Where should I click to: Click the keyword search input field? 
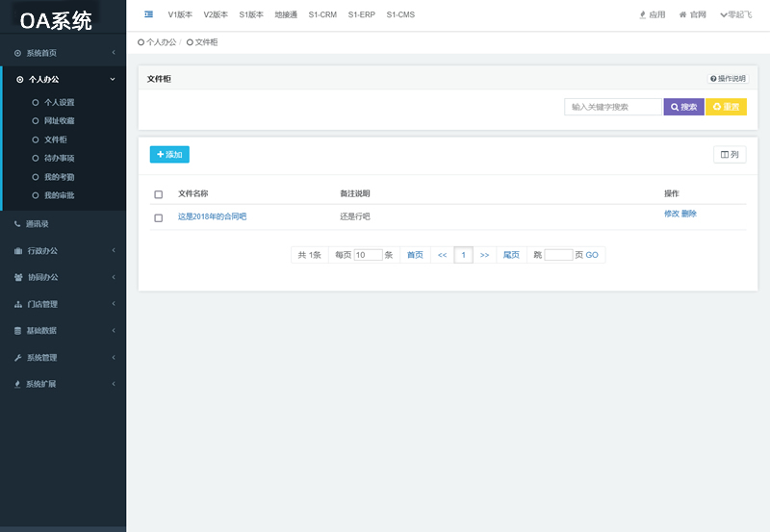(613, 107)
